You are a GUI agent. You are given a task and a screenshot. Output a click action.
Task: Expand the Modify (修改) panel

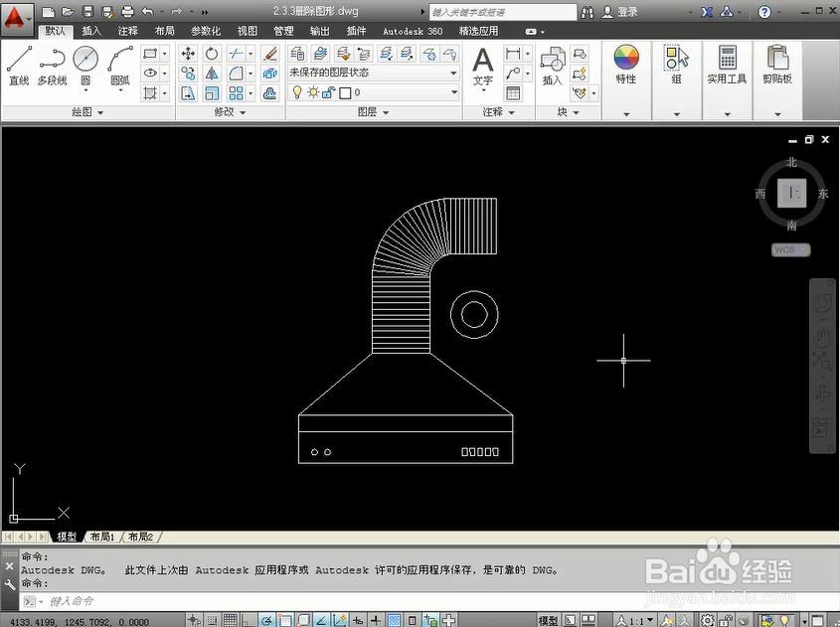click(230, 112)
